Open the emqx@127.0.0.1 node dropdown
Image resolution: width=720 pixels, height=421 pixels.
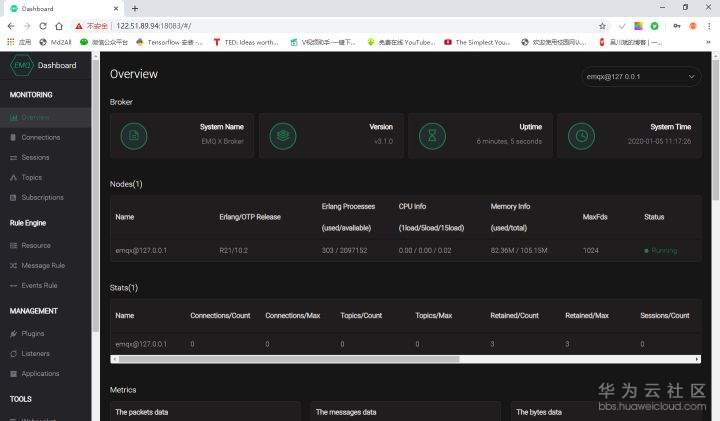[x=641, y=77]
